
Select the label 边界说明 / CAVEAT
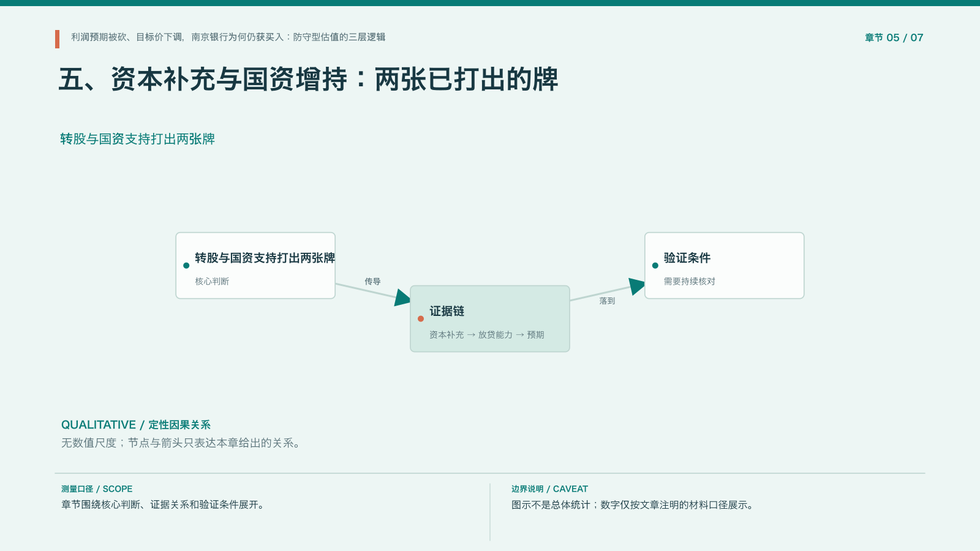tap(549, 489)
